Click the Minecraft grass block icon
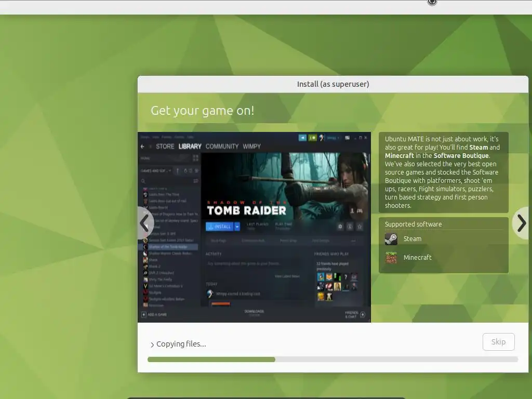 [x=391, y=258]
